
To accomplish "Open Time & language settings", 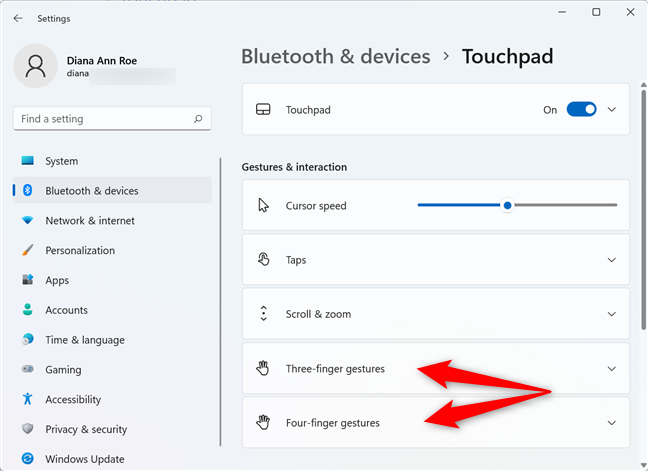I will [112, 339].
